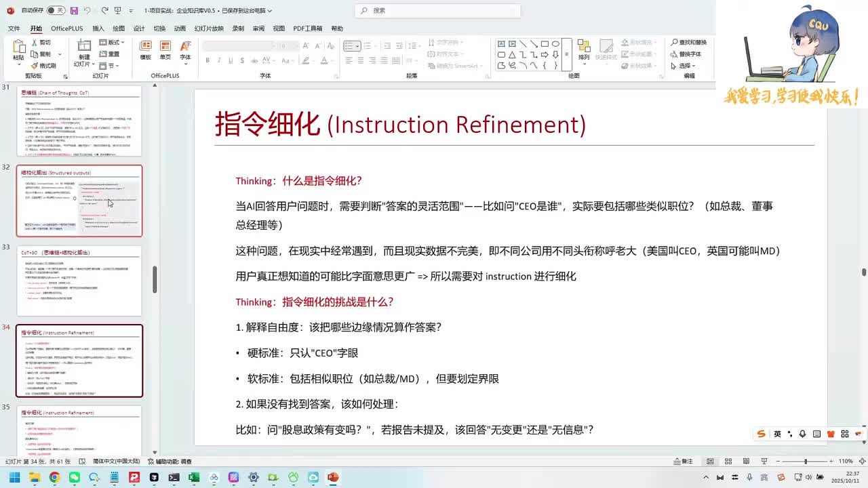Viewport: 868px width, 488px height.
Task: Click the language status 简体中文(中国大陆)
Action: pyautogui.click(x=117, y=461)
